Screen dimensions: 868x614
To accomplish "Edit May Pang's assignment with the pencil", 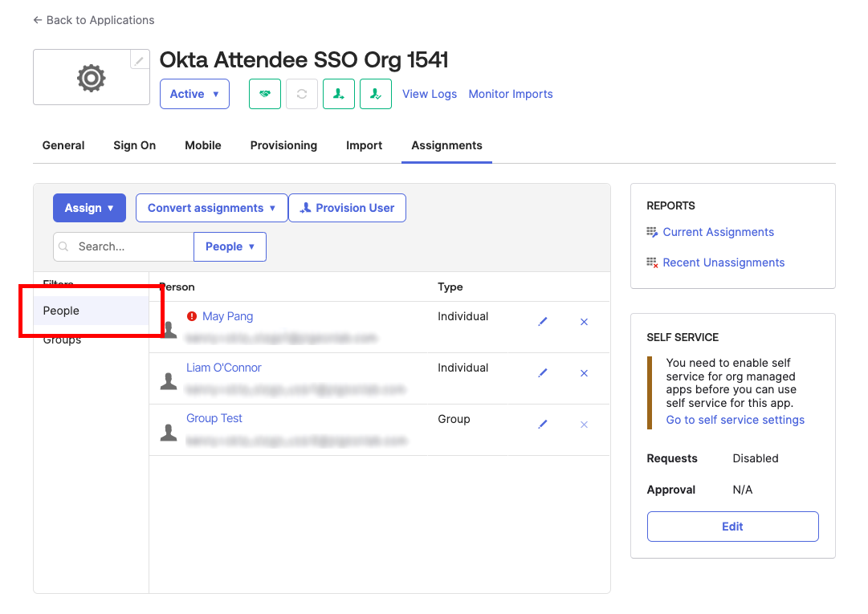I will [x=543, y=322].
